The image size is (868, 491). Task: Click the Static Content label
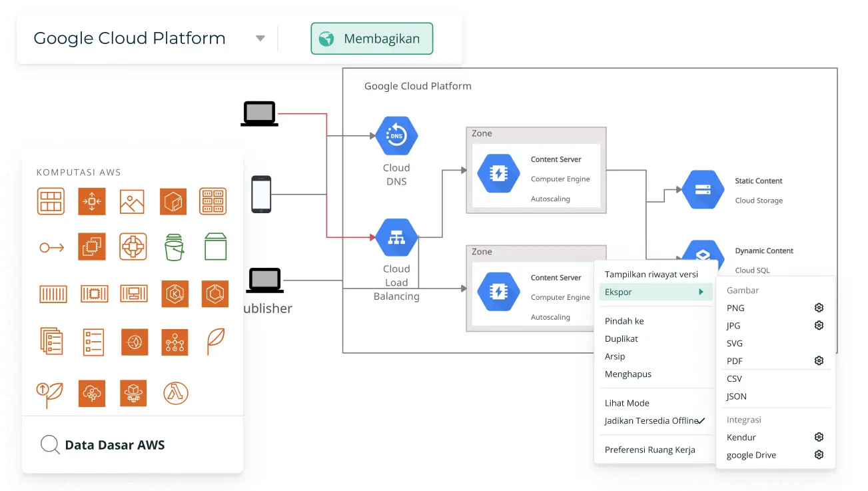click(759, 181)
